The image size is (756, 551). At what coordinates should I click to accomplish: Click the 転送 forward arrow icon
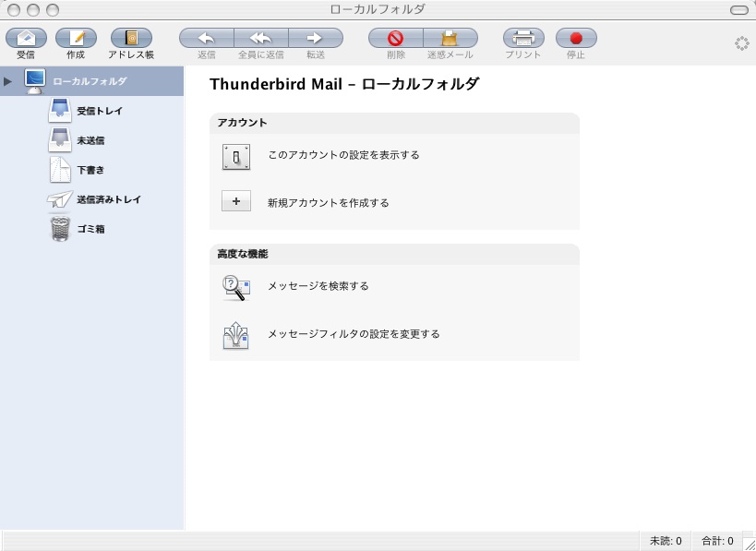[316, 38]
